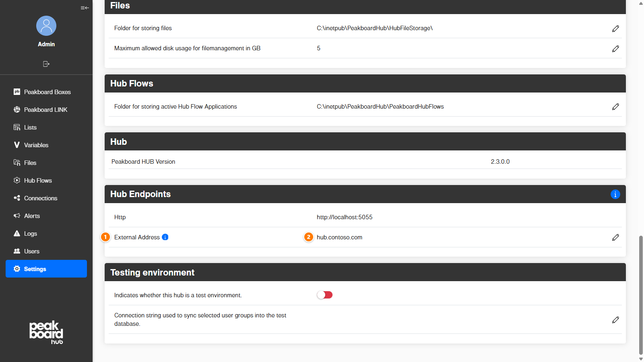Edit maximum allowed disk usage value

coord(615,49)
